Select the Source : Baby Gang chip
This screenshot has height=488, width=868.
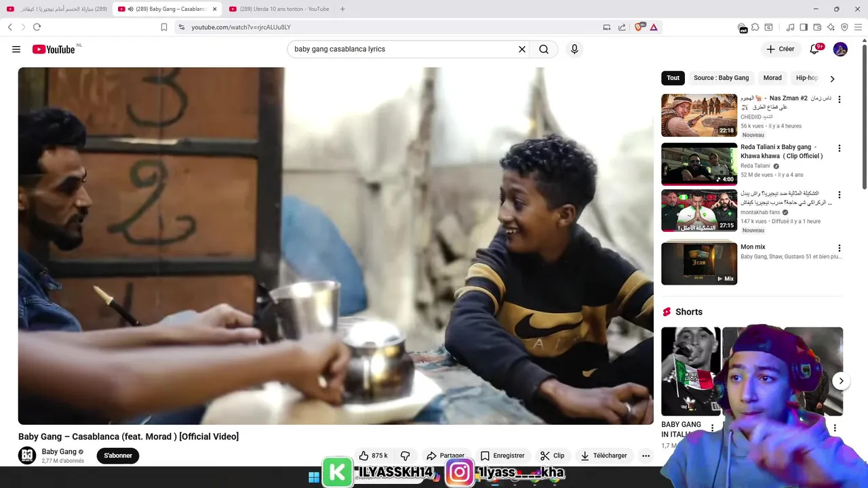(721, 78)
